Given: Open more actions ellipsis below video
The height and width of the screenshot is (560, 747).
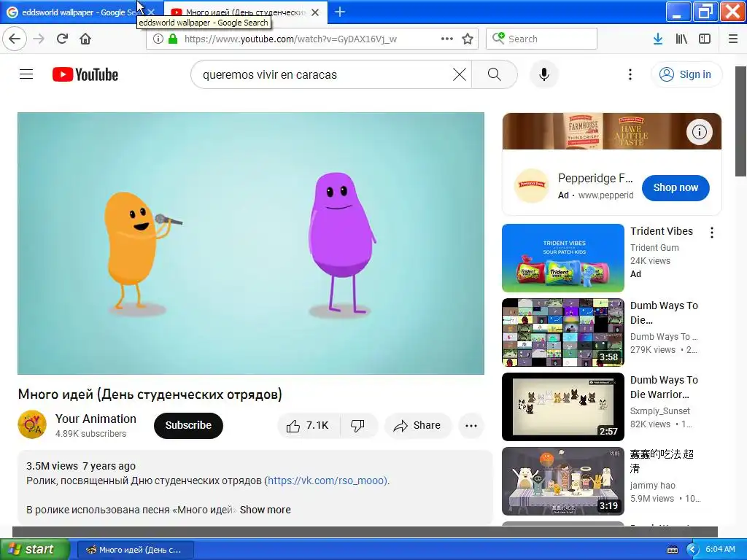Looking at the screenshot, I should coord(471,426).
